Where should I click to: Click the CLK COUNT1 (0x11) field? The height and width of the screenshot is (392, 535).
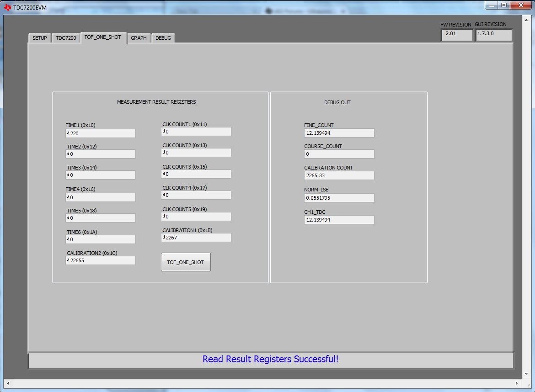pos(196,132)
